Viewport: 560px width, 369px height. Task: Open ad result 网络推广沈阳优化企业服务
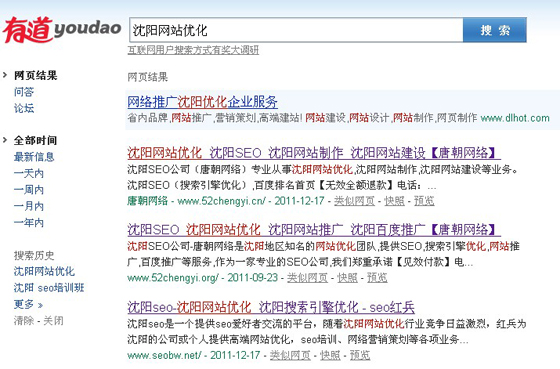coord(202,102)
